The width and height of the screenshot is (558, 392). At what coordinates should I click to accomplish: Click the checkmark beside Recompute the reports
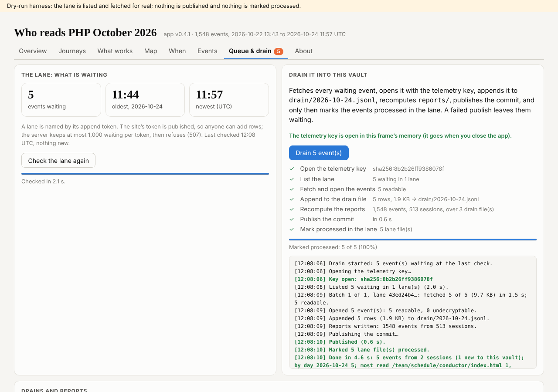(292, 209)
